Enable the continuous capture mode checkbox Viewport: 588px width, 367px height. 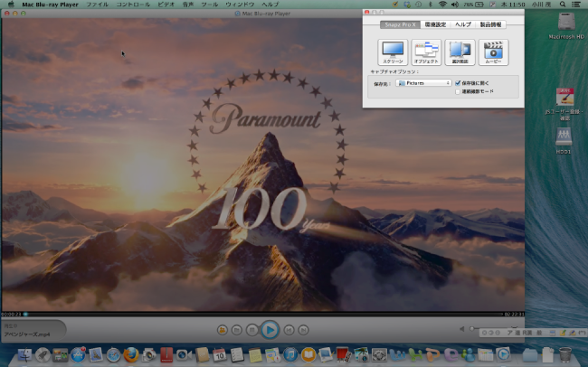(458, 91)
